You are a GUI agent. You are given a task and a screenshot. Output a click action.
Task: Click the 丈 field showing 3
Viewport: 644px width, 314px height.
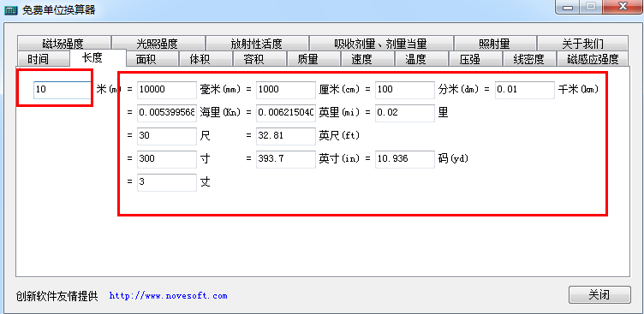click(167, 182)
